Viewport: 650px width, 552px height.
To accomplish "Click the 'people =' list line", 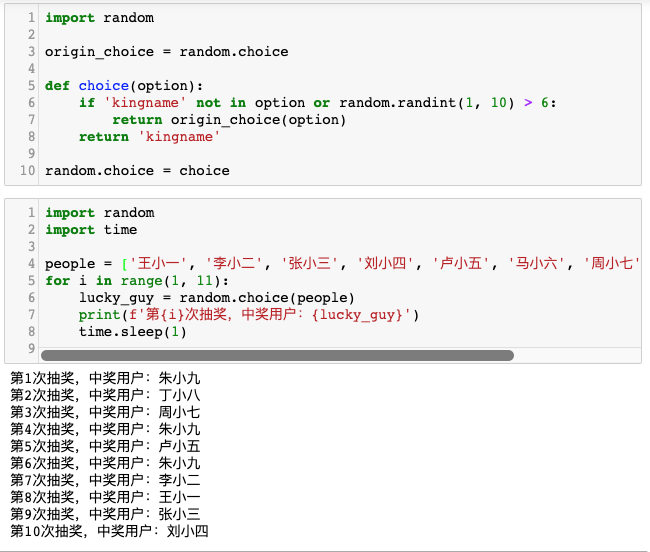I will pos(342,264).
